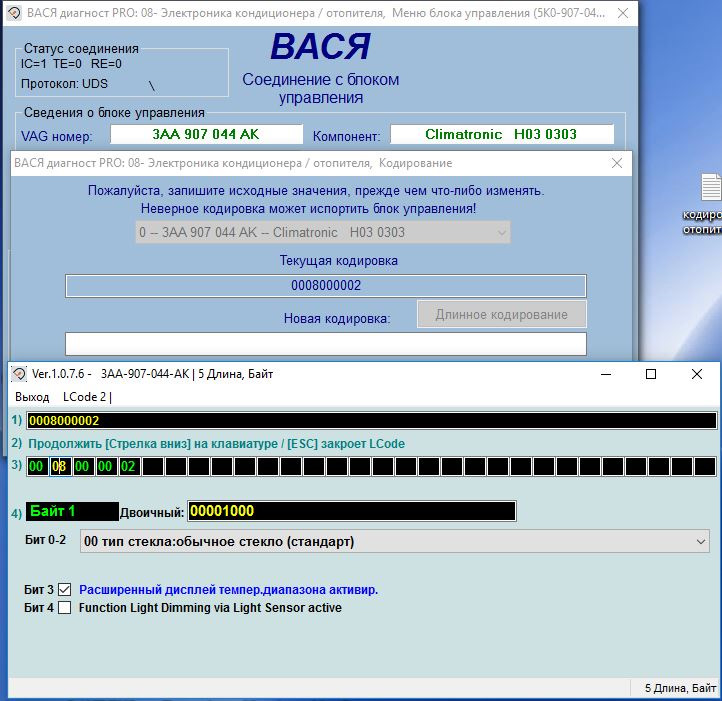This screenshot has width=722, height=701.
Task: Click the Текущая кодировка field showing 0008000002
Action: [x=326, y=286]
